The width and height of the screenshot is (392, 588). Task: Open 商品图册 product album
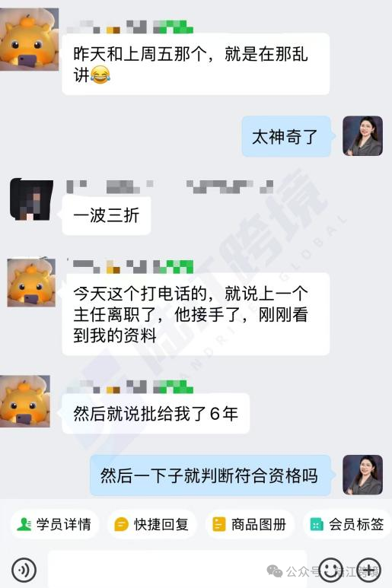250,524
